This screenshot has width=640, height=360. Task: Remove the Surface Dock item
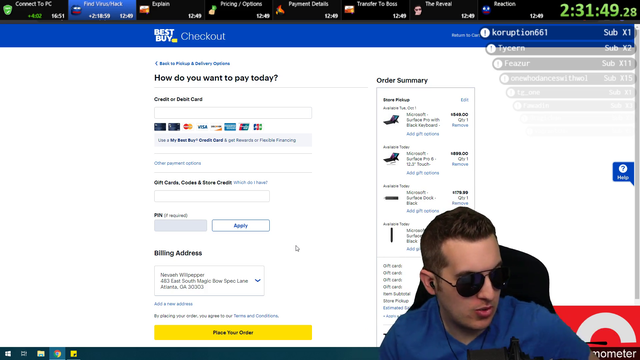(460, 203)
